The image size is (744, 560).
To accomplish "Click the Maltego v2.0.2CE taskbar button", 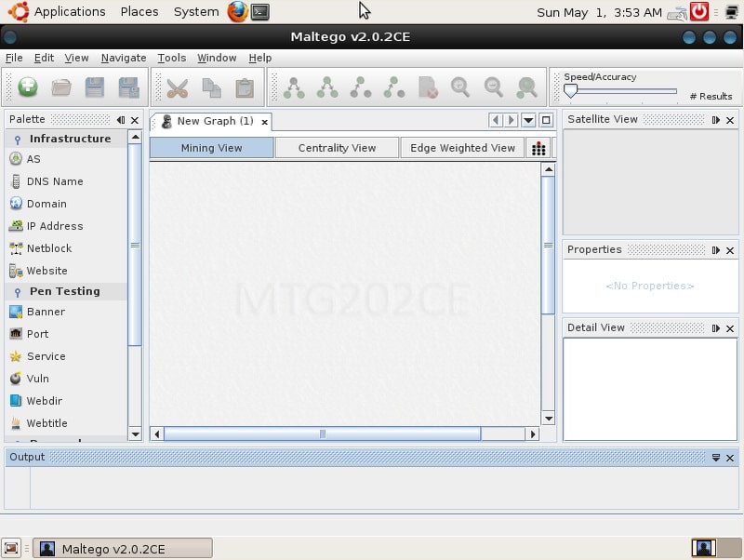I will (123, 549).
